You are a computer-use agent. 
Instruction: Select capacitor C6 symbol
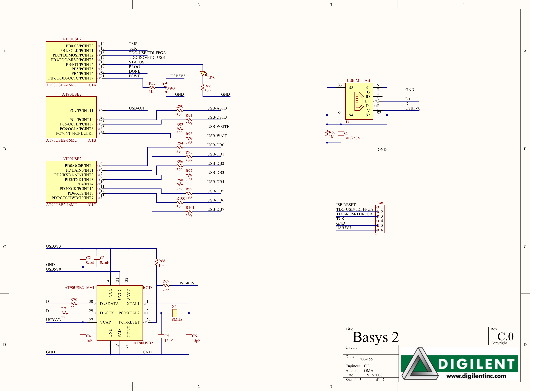(189, 336)
